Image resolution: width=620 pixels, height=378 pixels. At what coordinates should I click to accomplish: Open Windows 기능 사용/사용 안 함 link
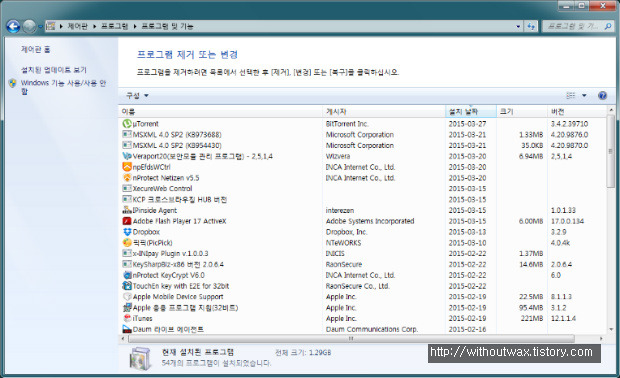pos(63,87)
